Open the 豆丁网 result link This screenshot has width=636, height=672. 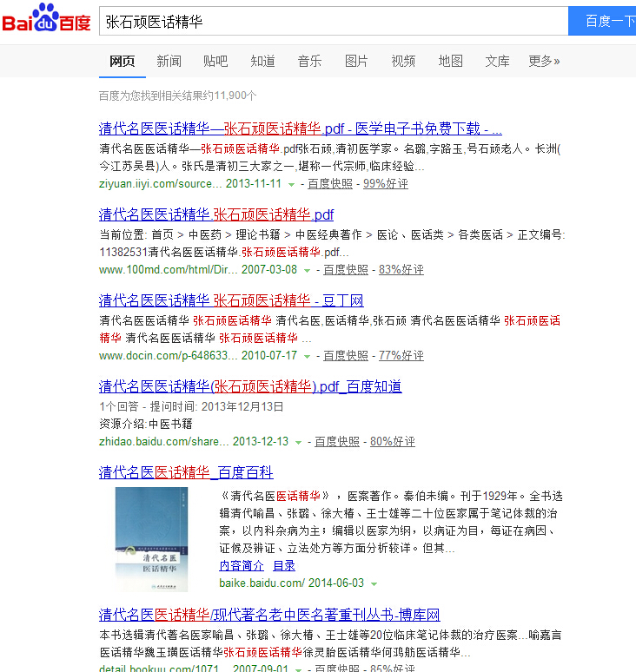click(231, 300)
